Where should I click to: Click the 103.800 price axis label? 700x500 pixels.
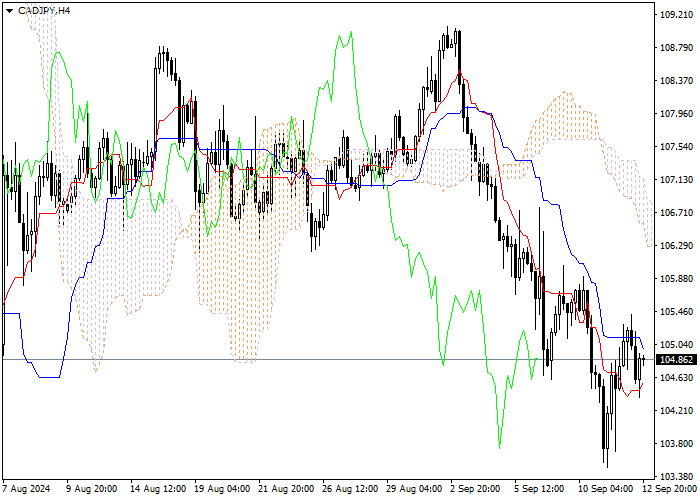coord(676,444)
